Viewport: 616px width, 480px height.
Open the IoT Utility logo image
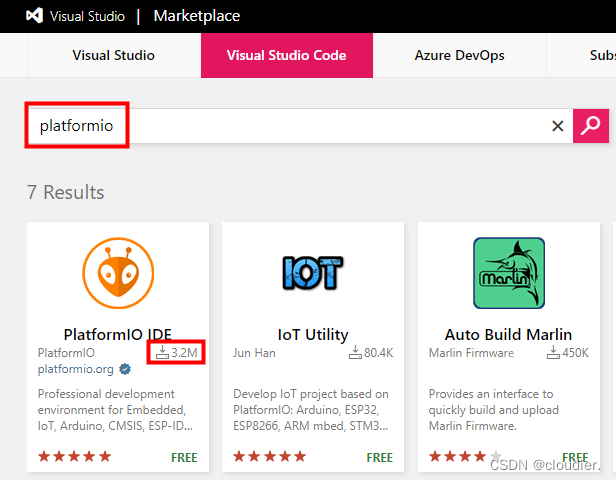click(313, 273)
